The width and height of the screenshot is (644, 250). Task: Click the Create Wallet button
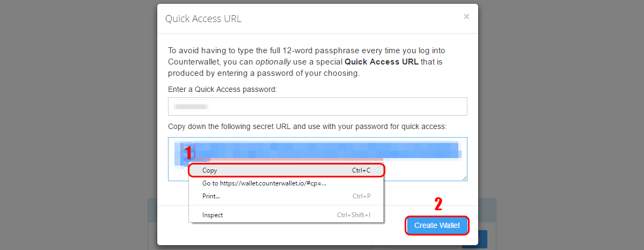(x=437, y=225)
